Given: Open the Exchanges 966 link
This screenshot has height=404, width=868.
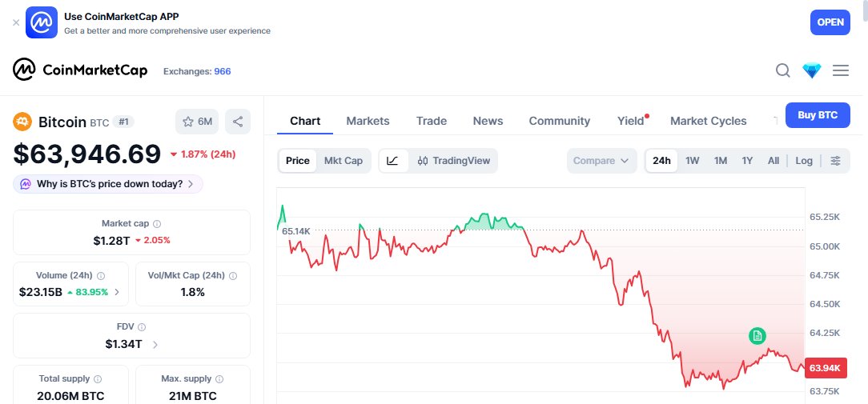Looking at the screenshot, I should pos(197,71).
